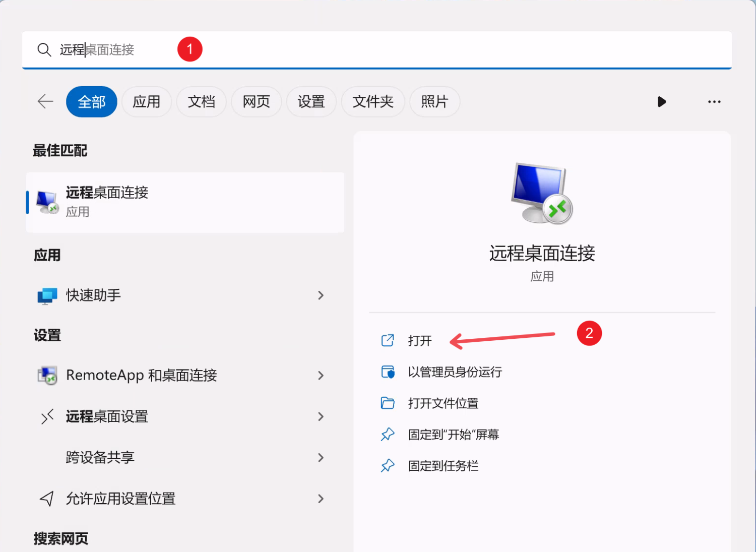
Task: Click the pin icon for Start screen
Action: click(388, 435)
